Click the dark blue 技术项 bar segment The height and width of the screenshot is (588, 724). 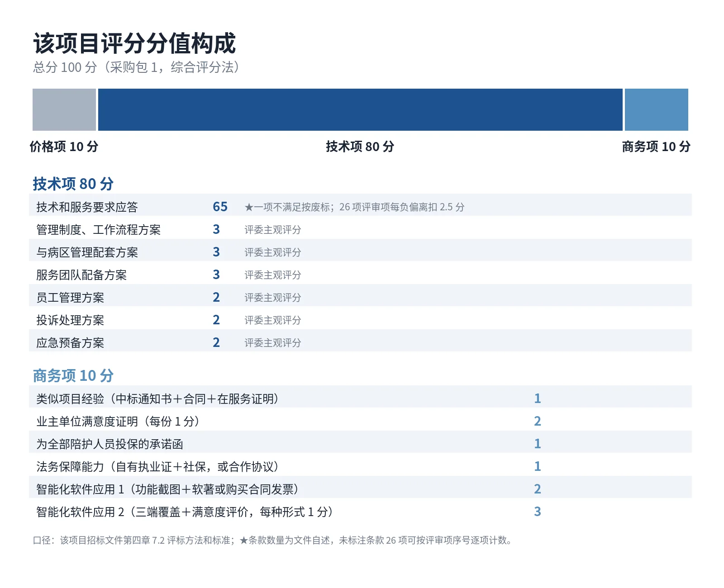(x=360, y=109)
